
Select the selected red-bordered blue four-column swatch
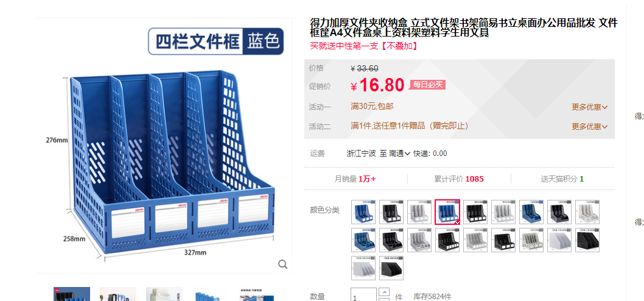pyautogui.click(x=447, y=212)
